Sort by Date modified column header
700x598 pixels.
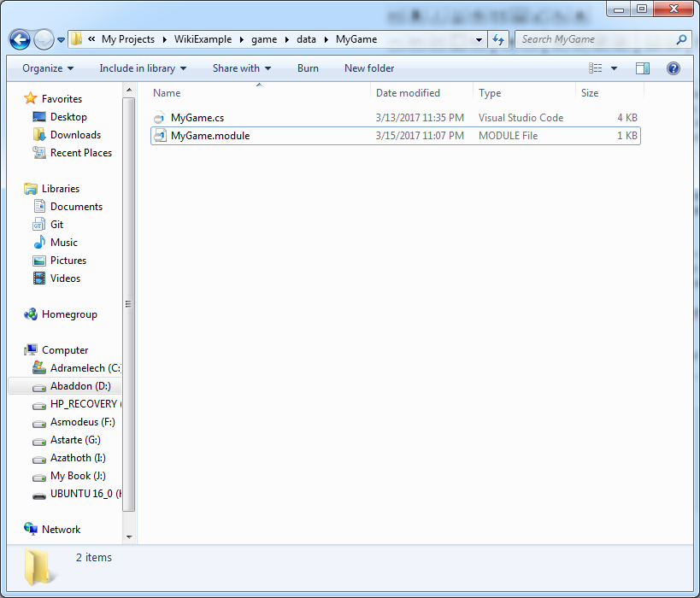[408, 93]
